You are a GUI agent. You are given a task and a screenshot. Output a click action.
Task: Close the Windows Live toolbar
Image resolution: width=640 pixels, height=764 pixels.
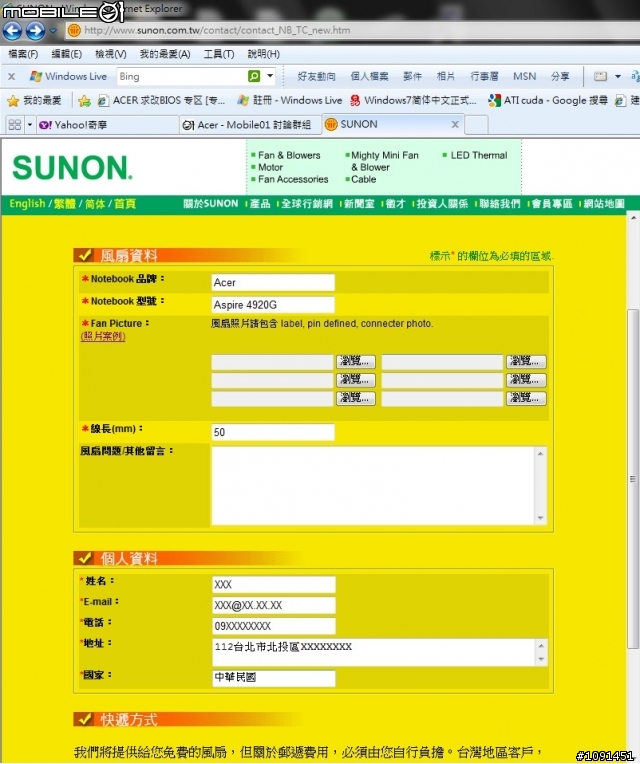click(12, 76)
